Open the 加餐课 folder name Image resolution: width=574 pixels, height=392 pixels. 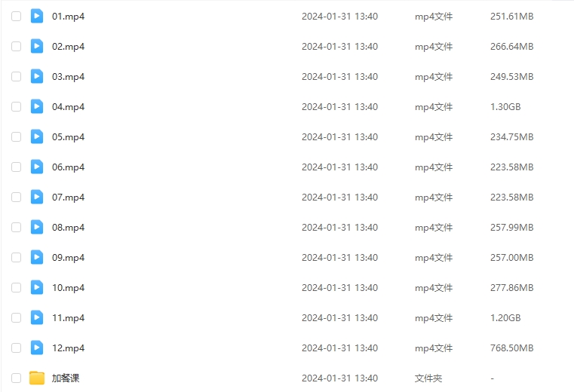click(x=66, y=378)
